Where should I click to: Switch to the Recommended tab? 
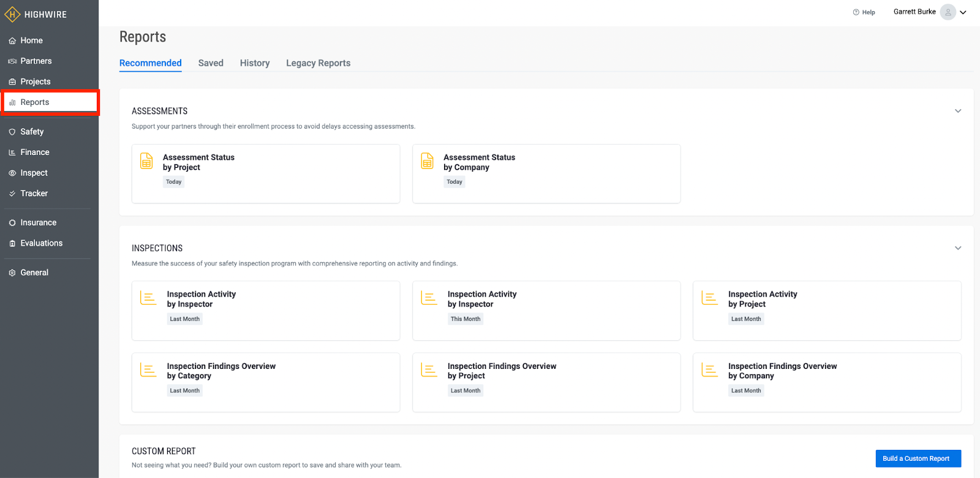coord(151,63)
